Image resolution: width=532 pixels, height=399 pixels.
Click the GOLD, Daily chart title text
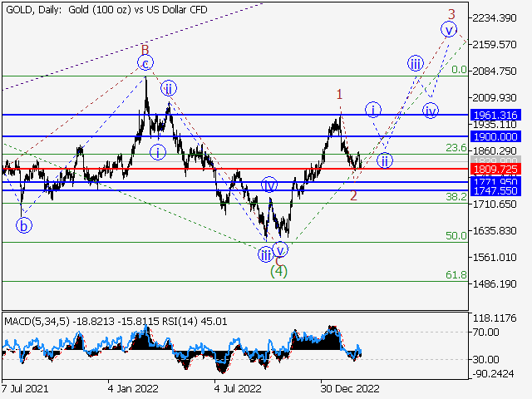(x=106, y=9)
